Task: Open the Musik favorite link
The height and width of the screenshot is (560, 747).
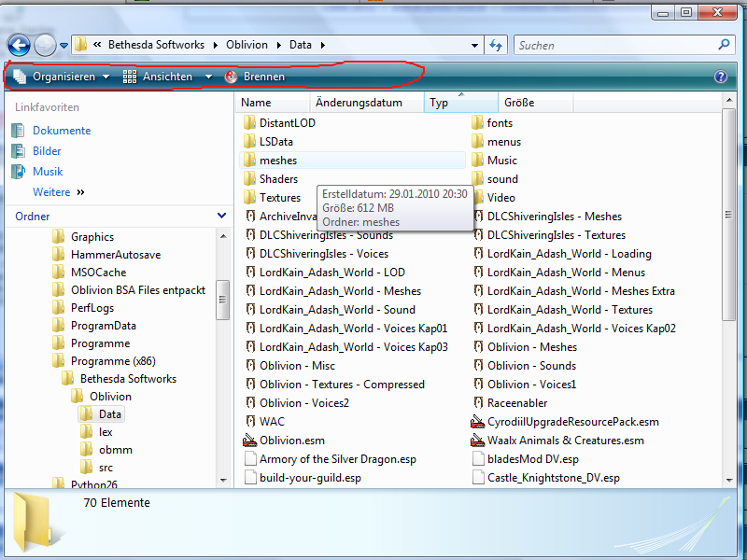Action: click(48, 172)
